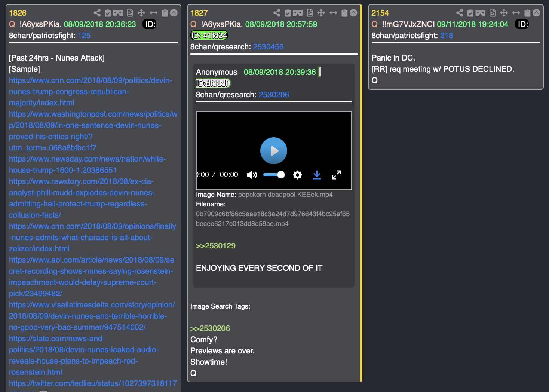Click the circled up-arrow icon on post 2154

tap(536, 13)
